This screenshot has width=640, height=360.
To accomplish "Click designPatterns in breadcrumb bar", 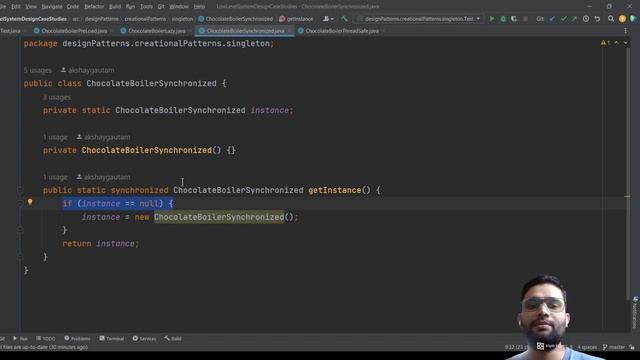I will click(x=102, y=19).
